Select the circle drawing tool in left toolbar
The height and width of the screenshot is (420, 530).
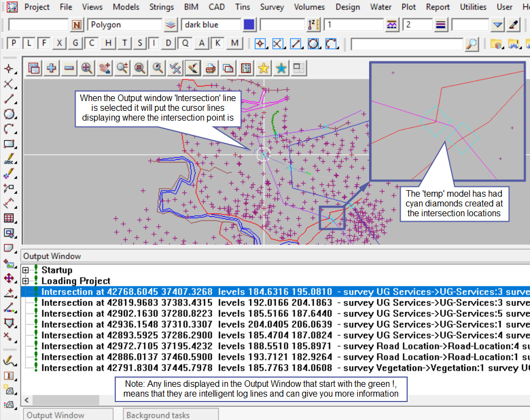9,114
